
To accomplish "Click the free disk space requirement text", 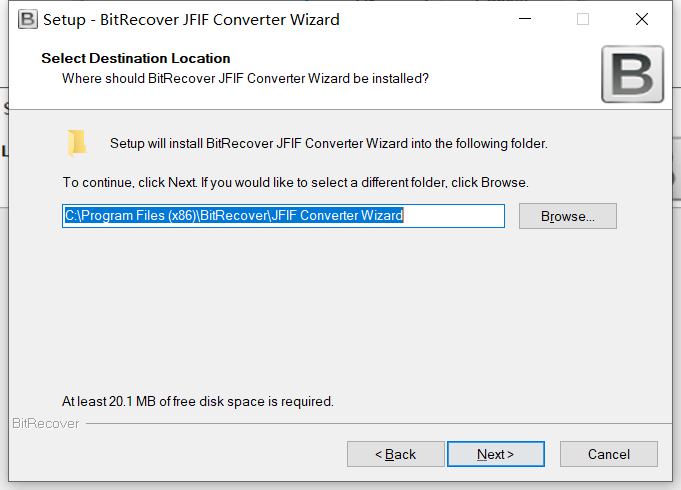I will click(198, 401).
